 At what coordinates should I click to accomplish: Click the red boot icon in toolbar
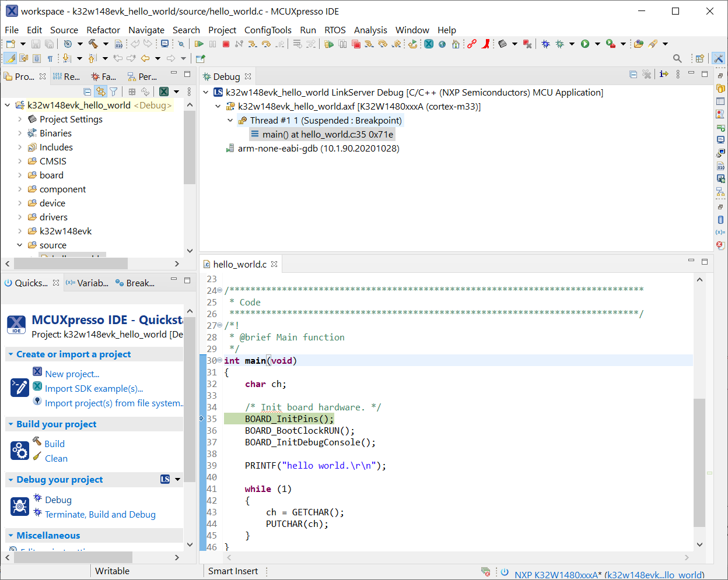(485, 44)
